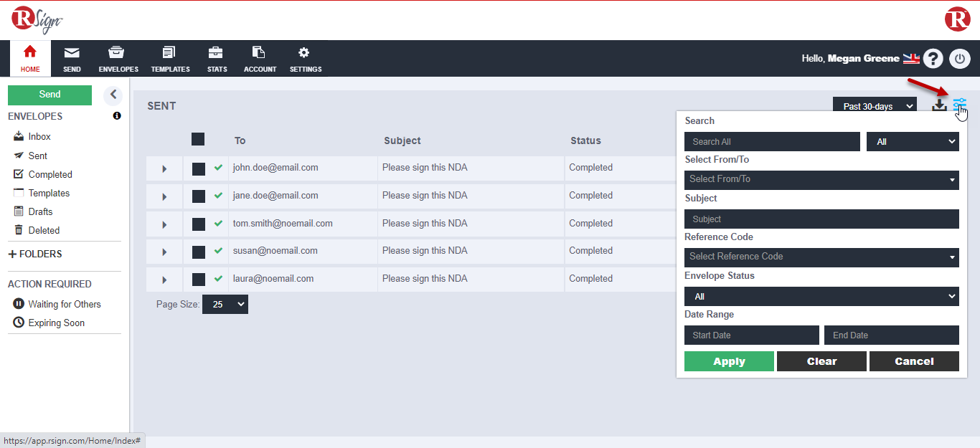Click the Clear filter button

[821, 361]
